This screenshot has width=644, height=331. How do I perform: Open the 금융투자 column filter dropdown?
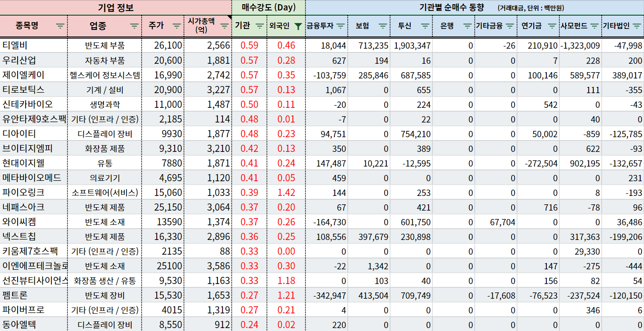[340, 26]
